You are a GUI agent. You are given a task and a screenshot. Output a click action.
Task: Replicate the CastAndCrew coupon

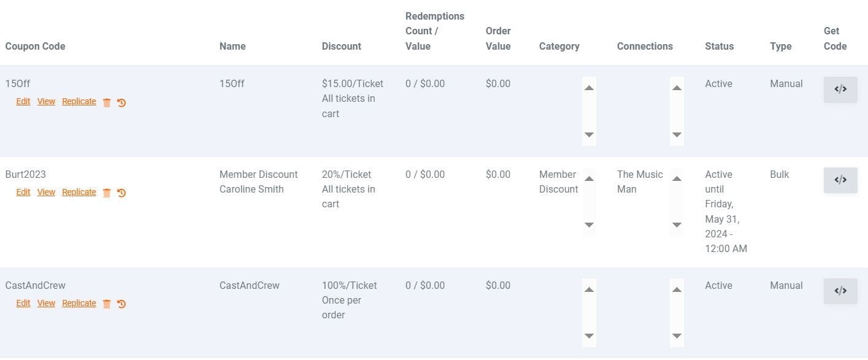tap(79, 304)
